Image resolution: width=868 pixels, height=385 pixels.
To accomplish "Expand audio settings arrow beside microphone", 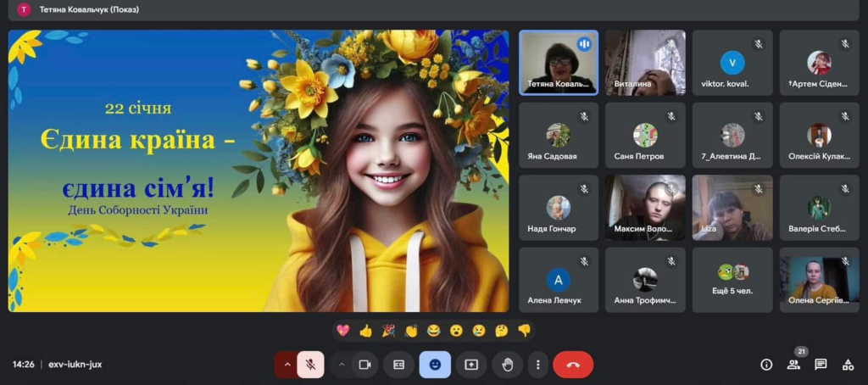I will point(287,365).
